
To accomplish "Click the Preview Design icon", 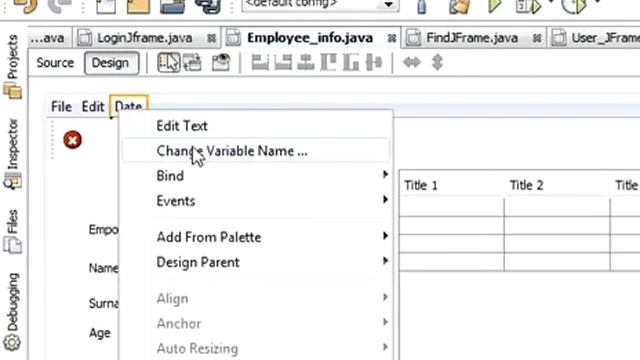I will pos(221,63).
